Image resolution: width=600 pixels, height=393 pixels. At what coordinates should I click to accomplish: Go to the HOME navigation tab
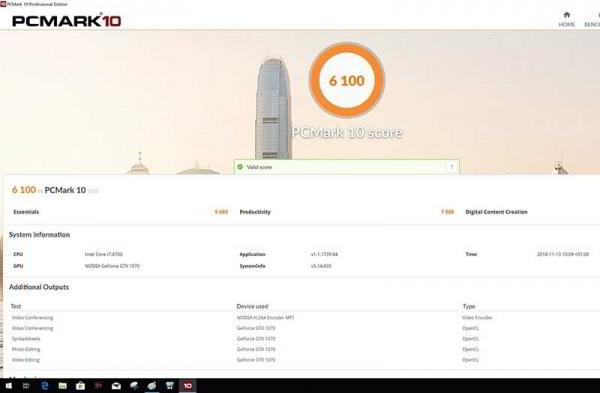pyautogui.click(x=567, y=24)
